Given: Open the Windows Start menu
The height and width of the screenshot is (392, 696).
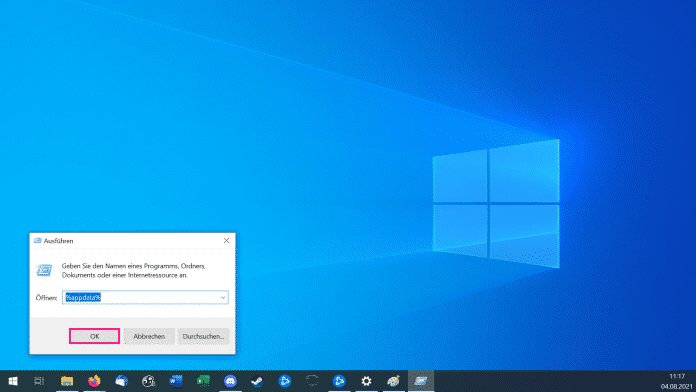Looking at the screenshot, I should tap(13, 381).
